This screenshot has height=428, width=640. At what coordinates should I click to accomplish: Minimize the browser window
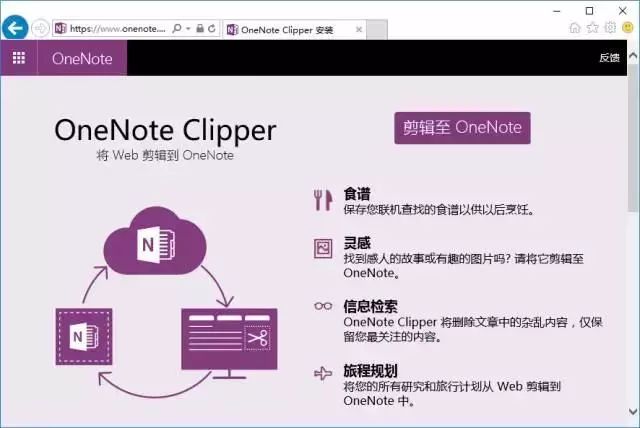click(x=557, y=11)
